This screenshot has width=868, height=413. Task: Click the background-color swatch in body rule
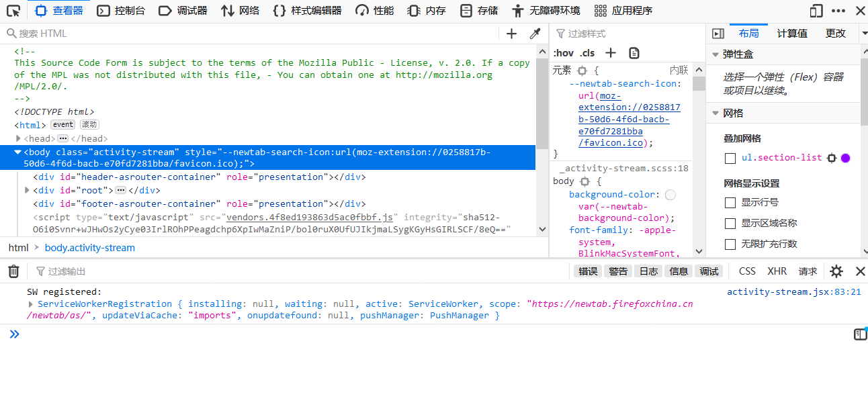coord(670,195)
